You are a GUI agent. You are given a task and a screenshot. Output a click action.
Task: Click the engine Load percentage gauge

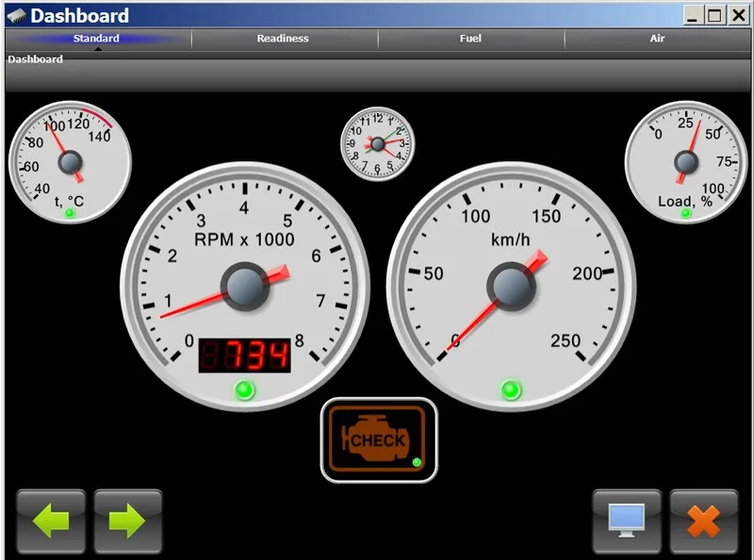(685, 160)
